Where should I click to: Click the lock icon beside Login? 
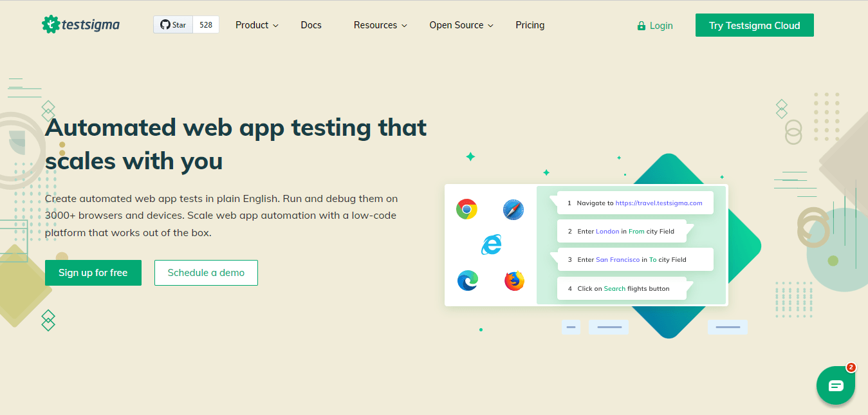[641, 26]
